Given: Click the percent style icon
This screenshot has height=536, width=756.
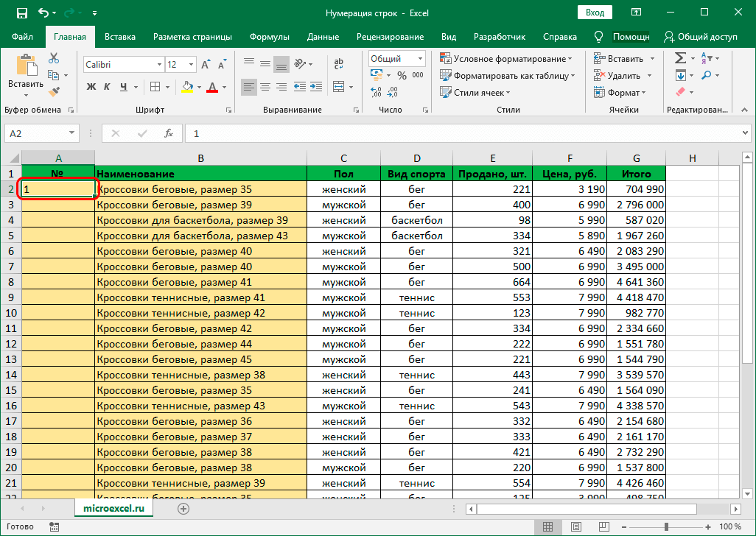Looking at the screenshot, I should click(x=402, y=76).
